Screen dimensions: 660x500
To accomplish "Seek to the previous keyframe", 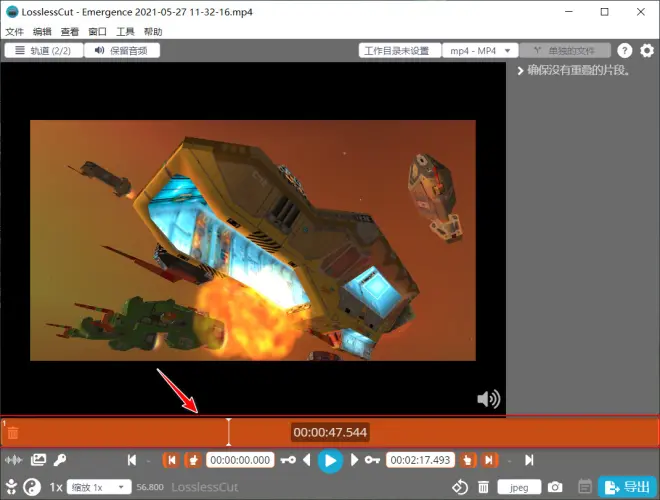I will pyautogui.click(x=288, y=460).
